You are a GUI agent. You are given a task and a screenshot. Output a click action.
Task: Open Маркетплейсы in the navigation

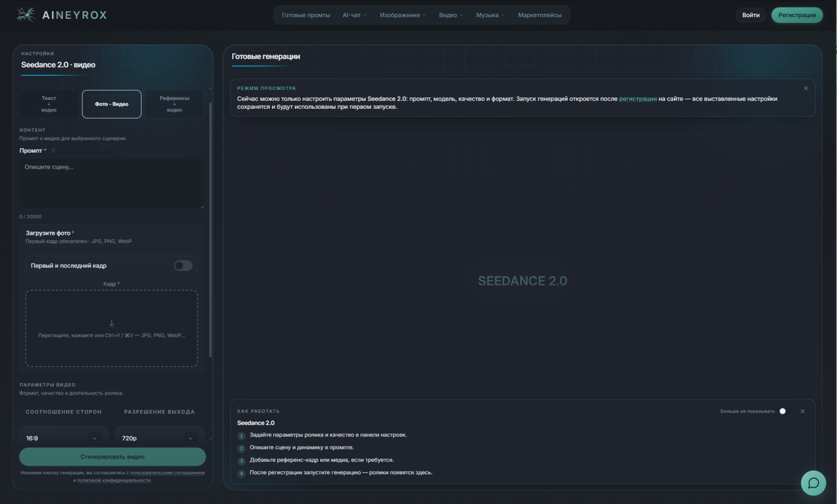540,15
